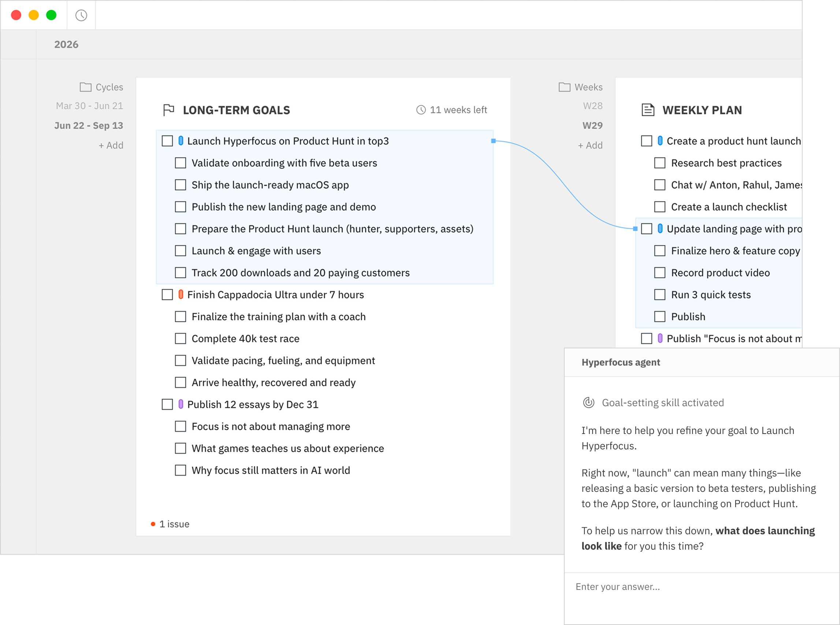Image resolution: width=840 pixels, height=625 pixels.
Task: Check Launch Hyperfocus on Product Hunt goal
Action: (167, 141)
